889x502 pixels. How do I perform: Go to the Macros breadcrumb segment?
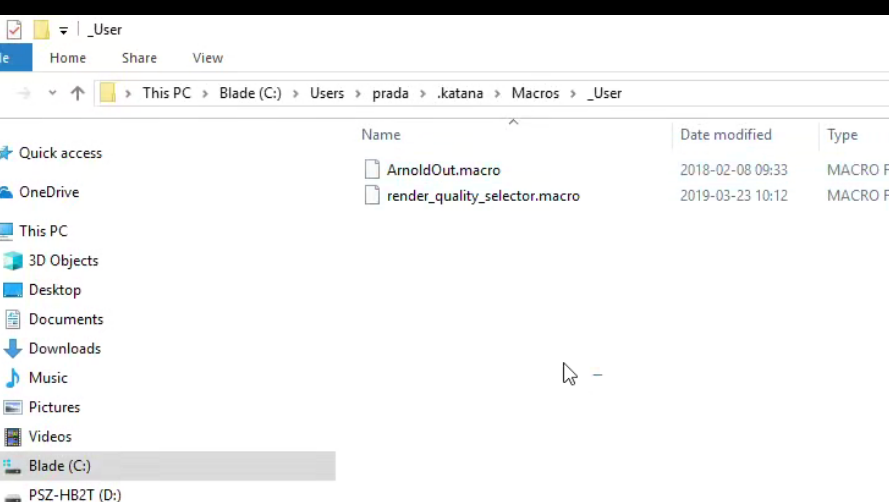point(535,93)
